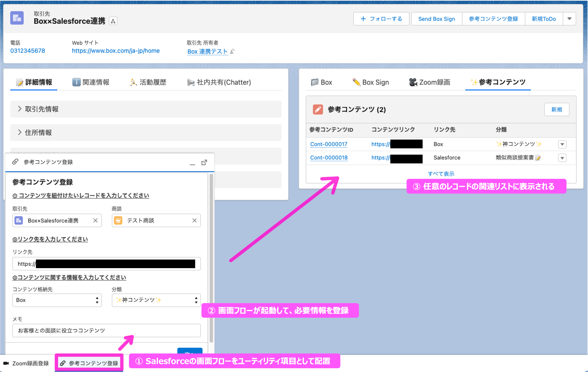
Task: Click the 参考コンテンツ related list pencil icon
Action: point(318,110)
